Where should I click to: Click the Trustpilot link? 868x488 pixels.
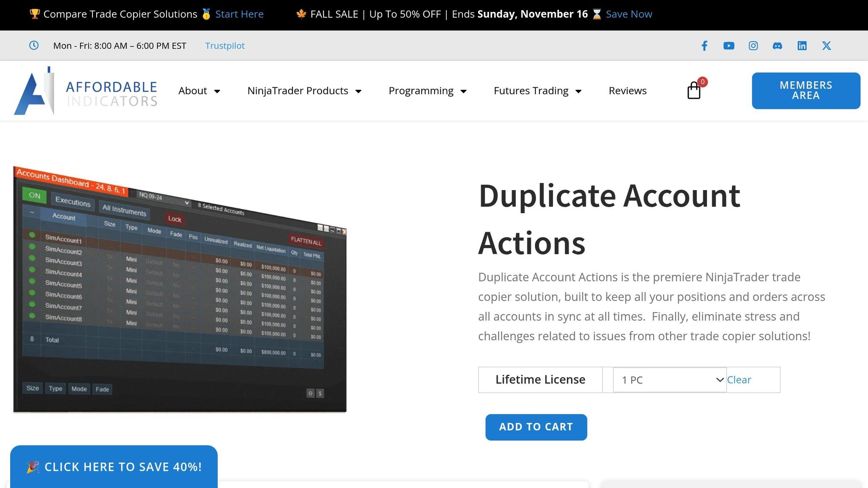pos(225,46)
